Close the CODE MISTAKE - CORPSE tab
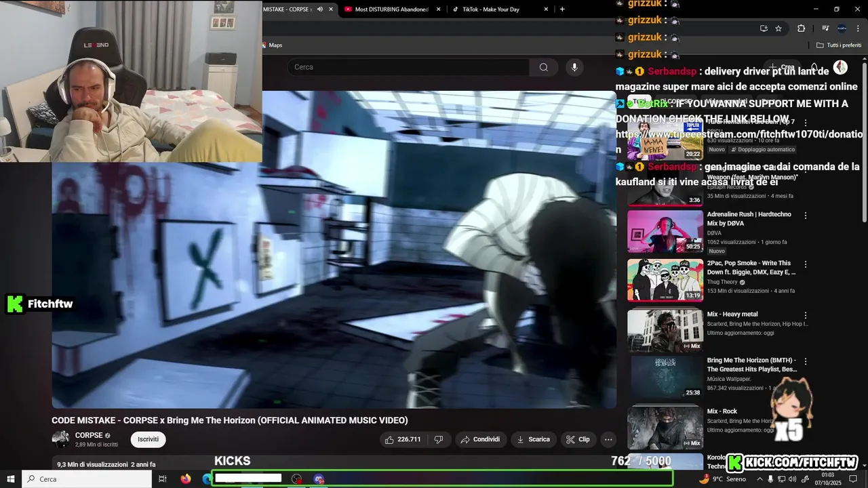Viewport: 868px width, 488px height. point(331,9)
